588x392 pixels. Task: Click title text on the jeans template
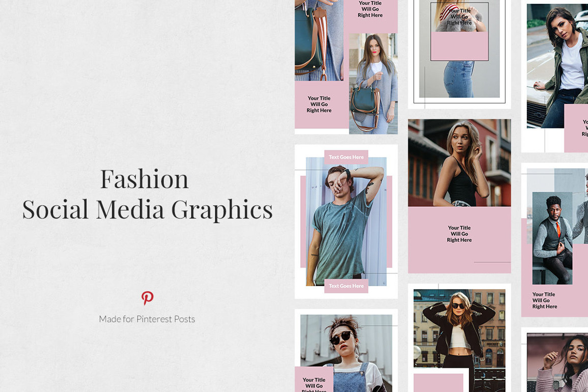[x=459, y=17]
